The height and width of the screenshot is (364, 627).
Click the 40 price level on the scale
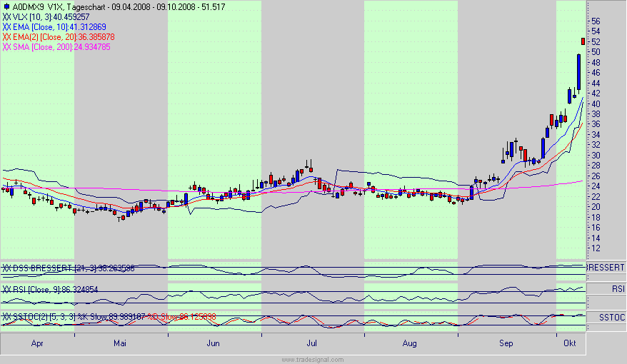click(x=596, y=104)
